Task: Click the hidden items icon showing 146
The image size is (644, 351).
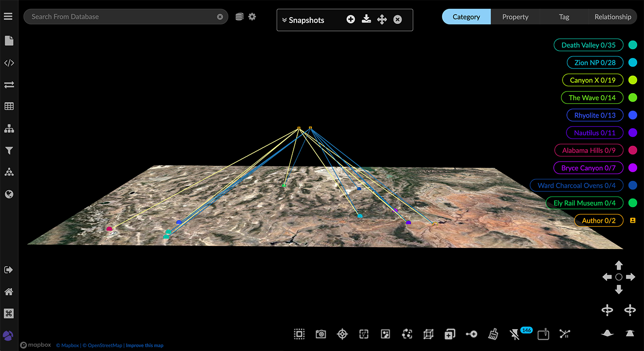Action: pos(516,334)
